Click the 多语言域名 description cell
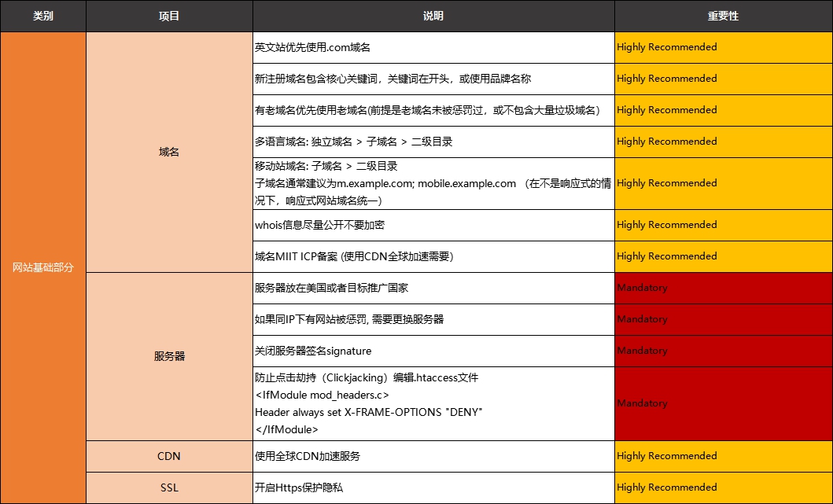The width and height of the screenshot is (833, 504). point(433,142)
